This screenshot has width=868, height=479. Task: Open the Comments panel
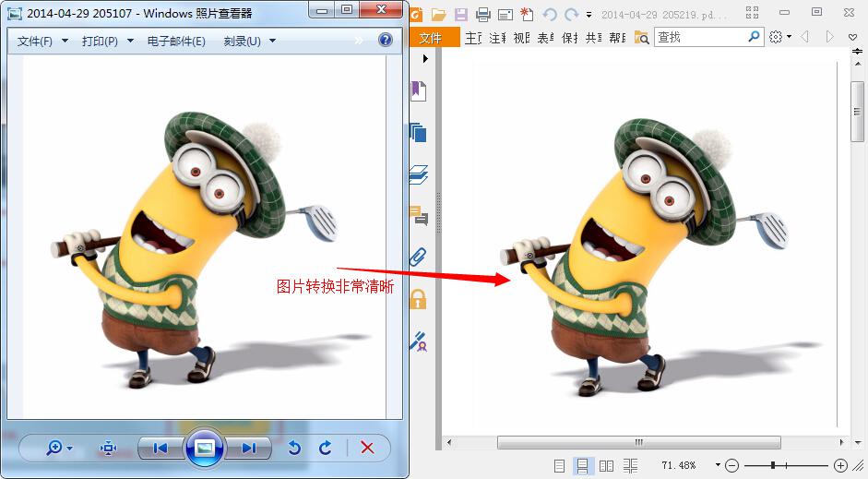coord(419,215)
